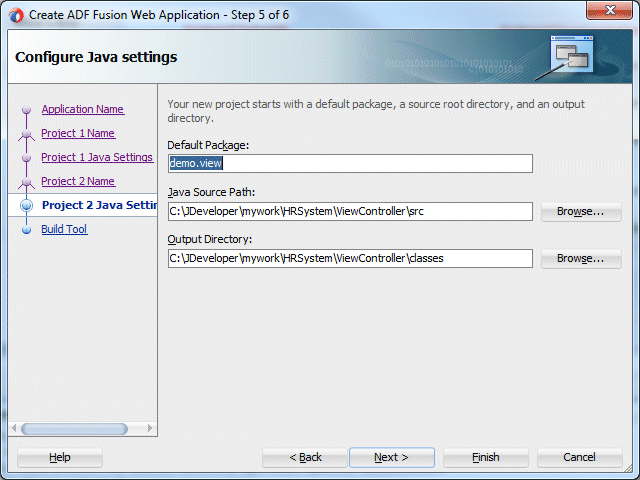Click the current step bullet for Project 2 Java Settings
This screenshot has width=640, height=480.
(x=27, y=205)
